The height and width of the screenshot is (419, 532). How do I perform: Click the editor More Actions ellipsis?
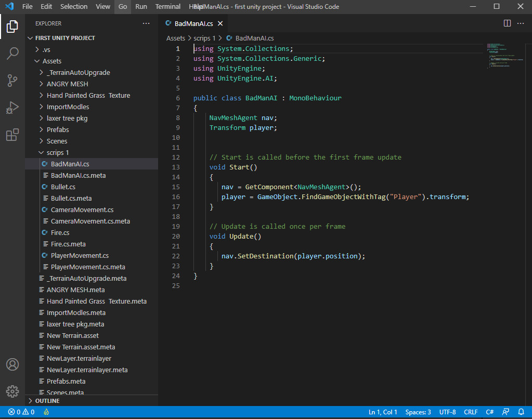coord(521,23)
